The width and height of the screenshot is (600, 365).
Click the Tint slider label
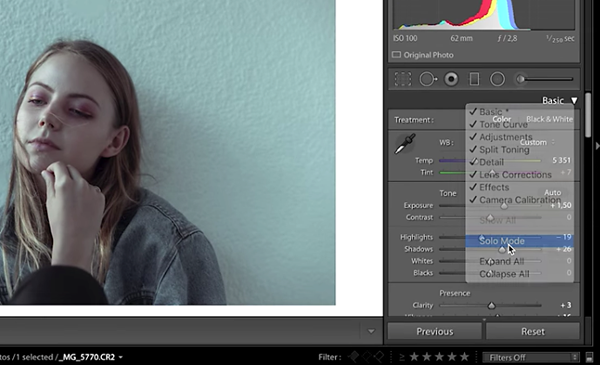click(427, 172)
